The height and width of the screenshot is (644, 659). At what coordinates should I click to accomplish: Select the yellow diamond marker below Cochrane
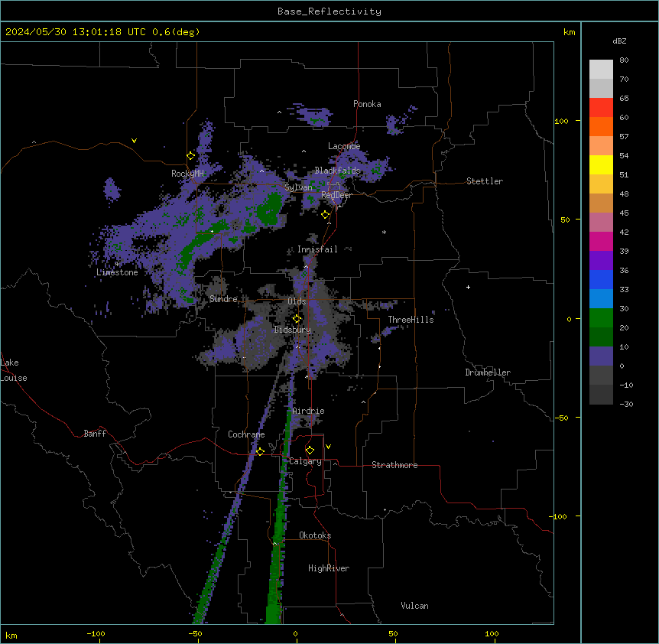[260, 451]
